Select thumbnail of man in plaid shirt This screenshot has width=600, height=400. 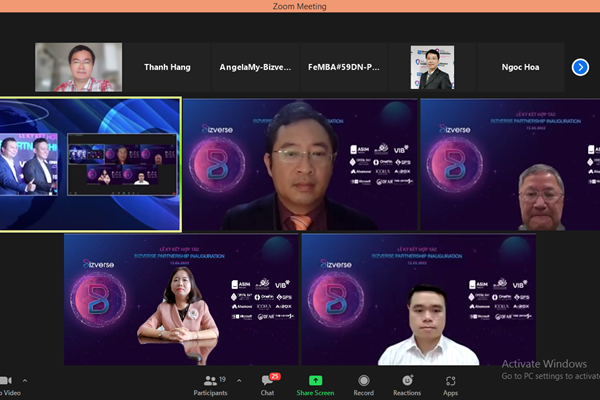pyautogui.click(x=79, y=67)
